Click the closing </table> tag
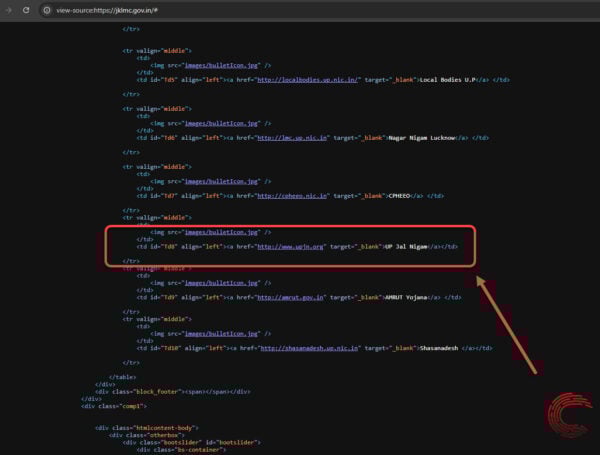The height and width of the screenshot is (455, 600). pyautogui.click(x=122, y=377)
